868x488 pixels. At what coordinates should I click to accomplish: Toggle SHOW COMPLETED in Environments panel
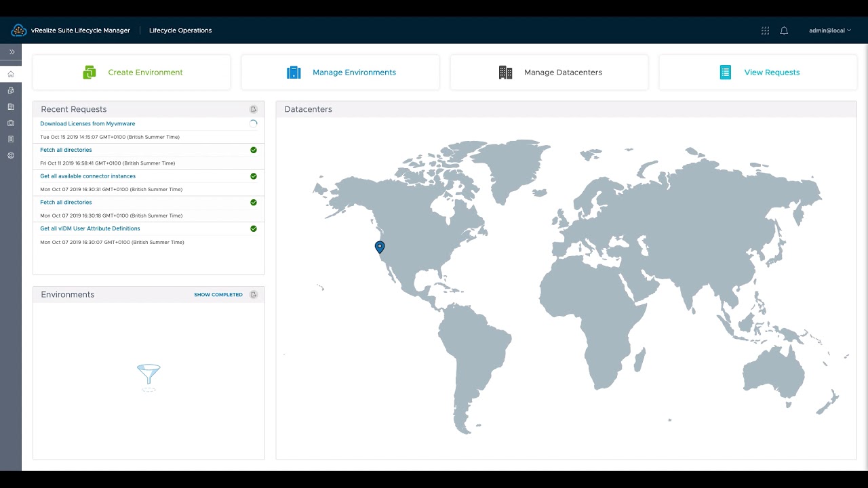218,295
